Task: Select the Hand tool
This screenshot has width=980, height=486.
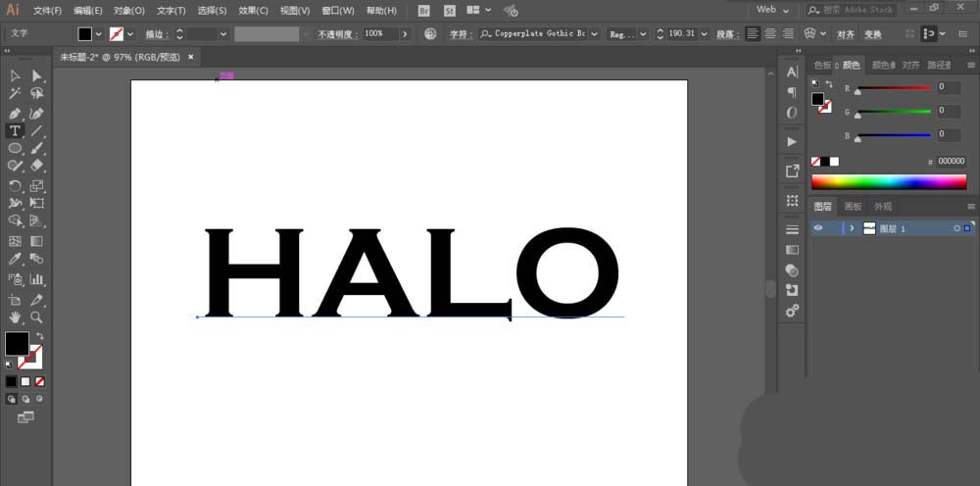Action: pos(15,317)
